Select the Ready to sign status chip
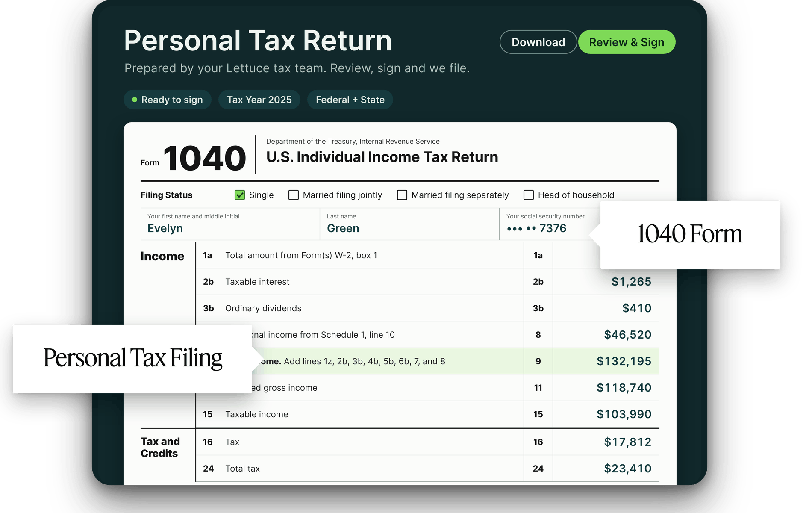Image resolution: width=812 pixels, height=513 pixels. (x=168, y=100)
